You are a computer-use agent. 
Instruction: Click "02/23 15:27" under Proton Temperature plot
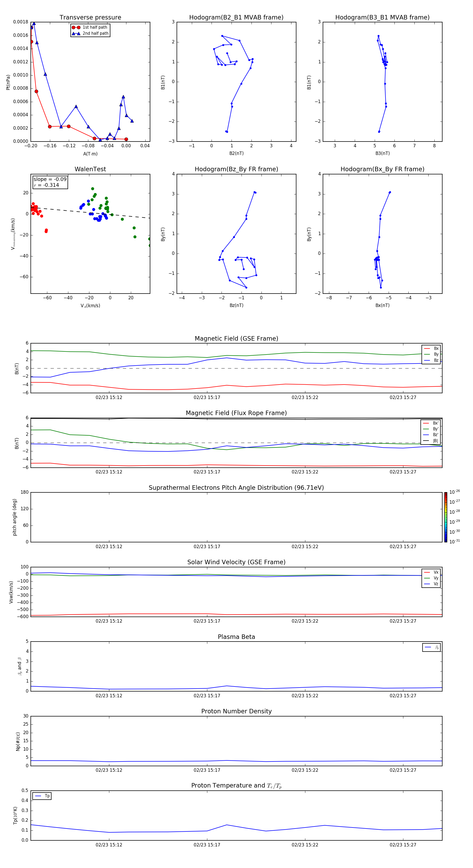403,845
